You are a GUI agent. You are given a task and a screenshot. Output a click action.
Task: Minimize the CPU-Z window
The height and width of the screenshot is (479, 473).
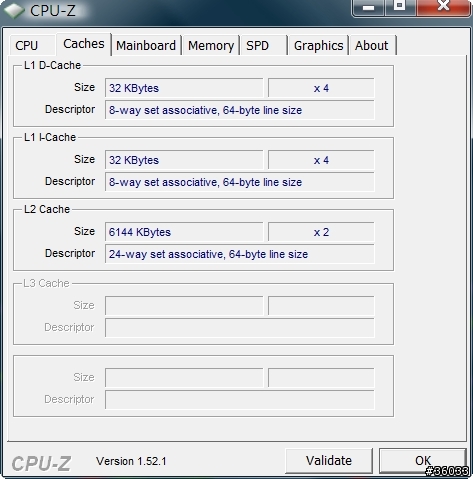[x=368, y=7]
